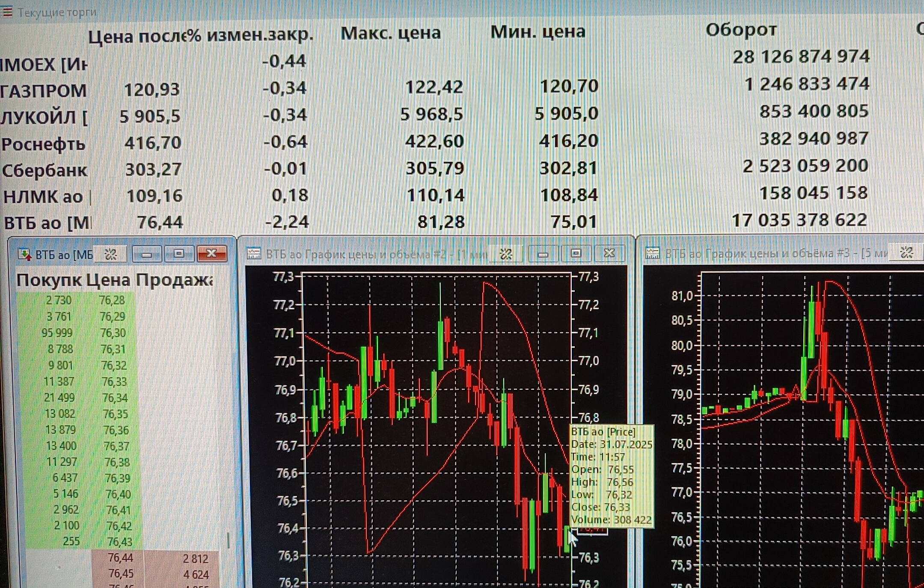This screenshot has height=588, width=924.
Task: Toggle the pin icon on chart #2 title bar
Action: (x=506, y=254)
